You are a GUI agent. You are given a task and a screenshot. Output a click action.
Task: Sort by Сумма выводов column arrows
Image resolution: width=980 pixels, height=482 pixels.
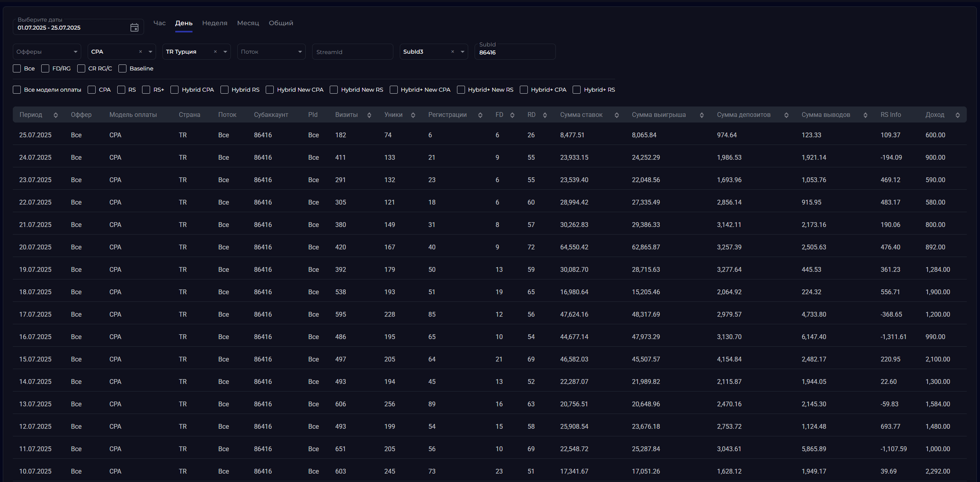point(866,115)
